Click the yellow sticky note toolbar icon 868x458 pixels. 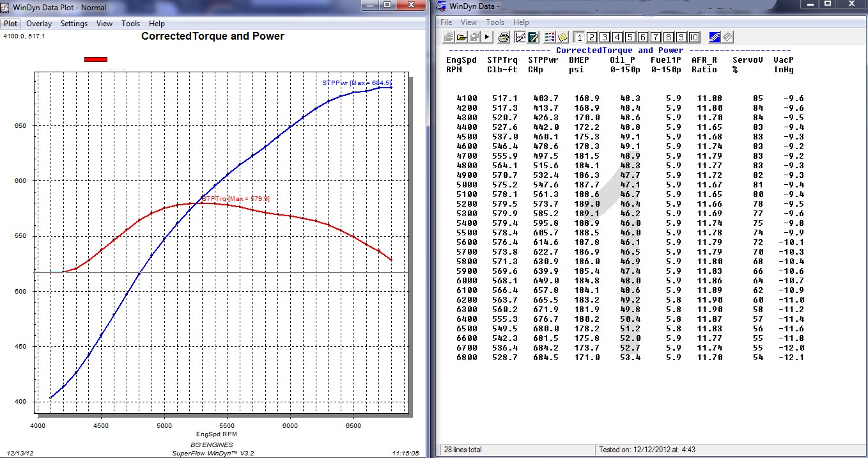562,36
